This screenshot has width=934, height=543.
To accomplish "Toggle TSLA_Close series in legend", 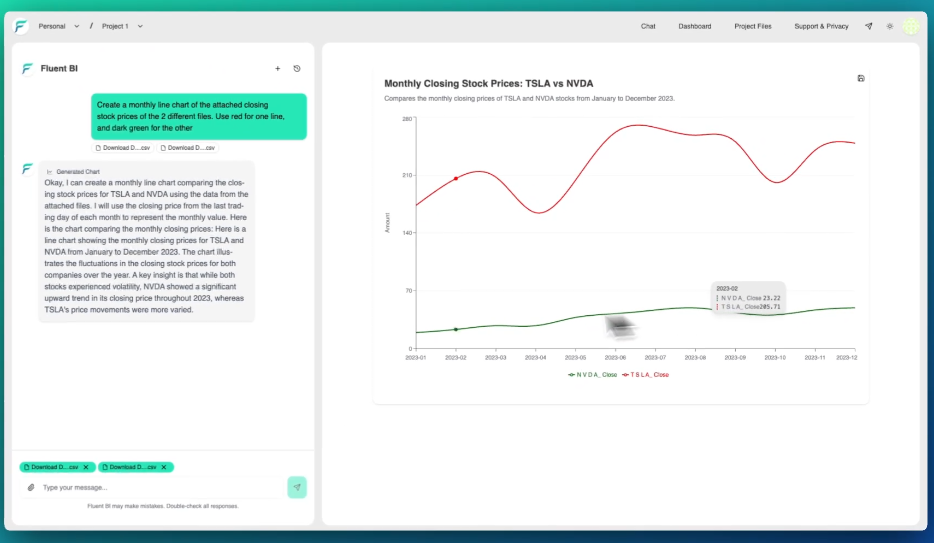I will (x=645, y=375).
